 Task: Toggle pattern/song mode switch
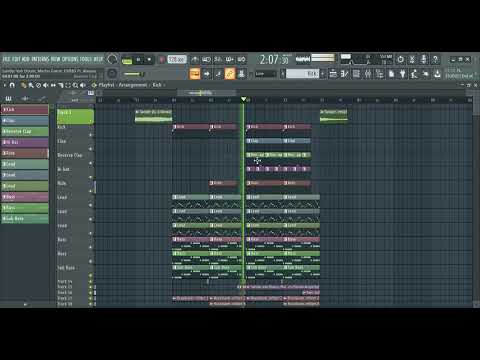(x=127, y=60)
